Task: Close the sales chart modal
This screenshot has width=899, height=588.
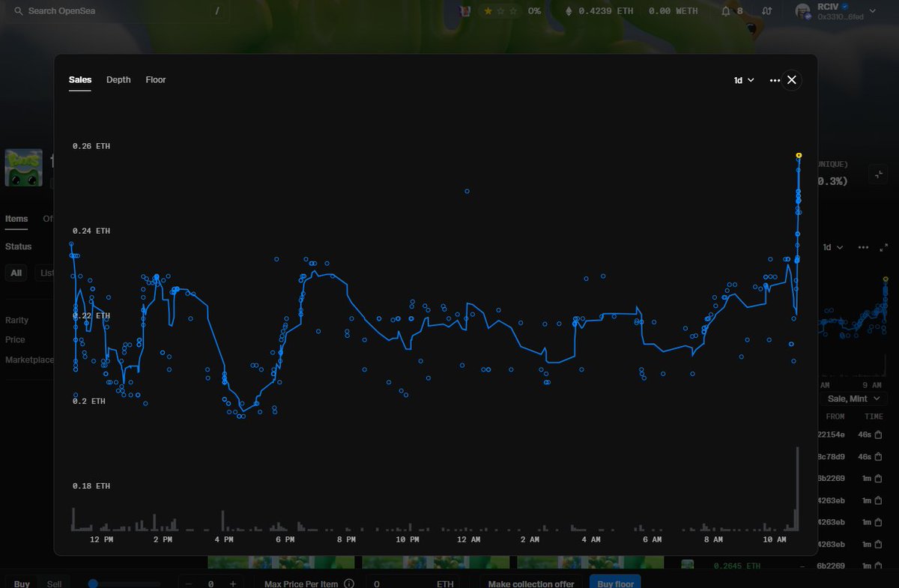Action: point(792,79)
